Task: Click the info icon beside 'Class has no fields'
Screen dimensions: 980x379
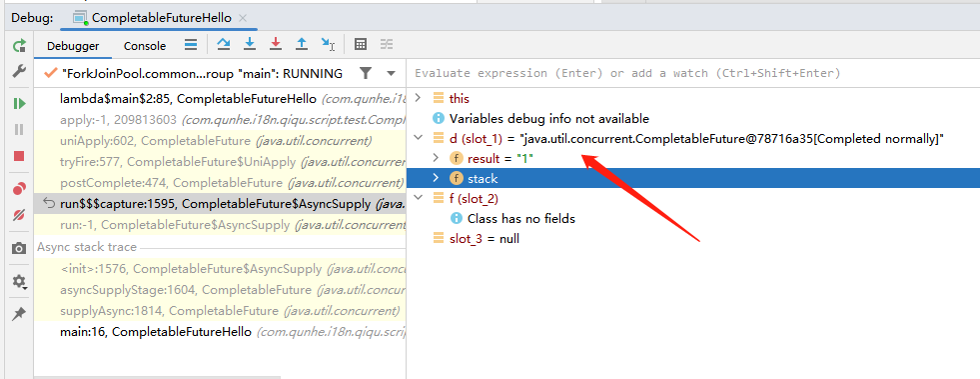Action: (457, 219)
